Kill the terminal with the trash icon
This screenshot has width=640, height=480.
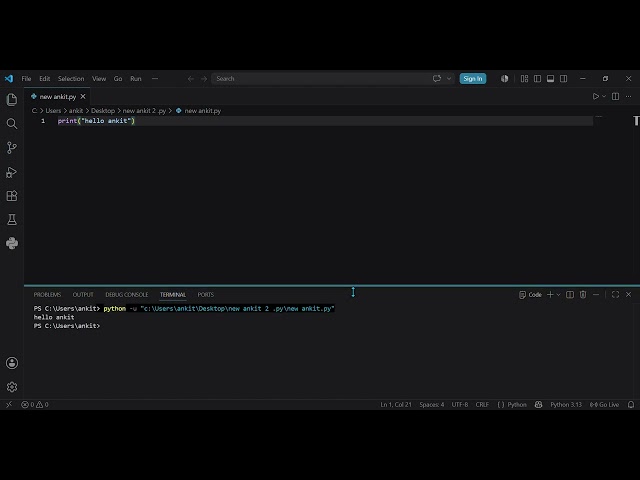coord(583,294)
